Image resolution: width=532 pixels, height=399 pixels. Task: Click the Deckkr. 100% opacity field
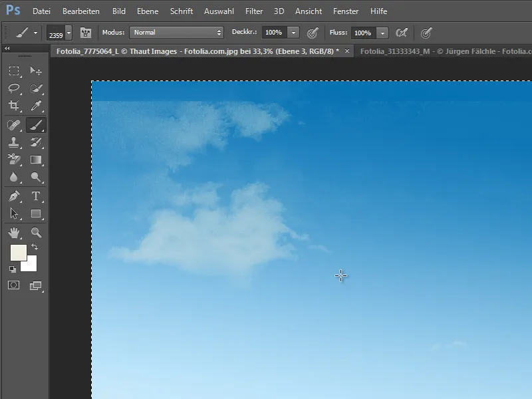(x=274, y=33)
